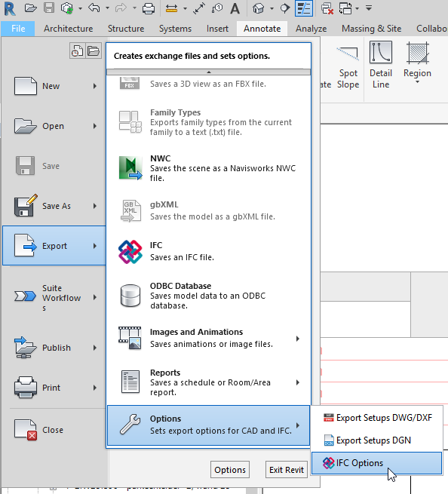Open Measure tool dropdown arrow

pyautogui.click(x=186, y=8)
